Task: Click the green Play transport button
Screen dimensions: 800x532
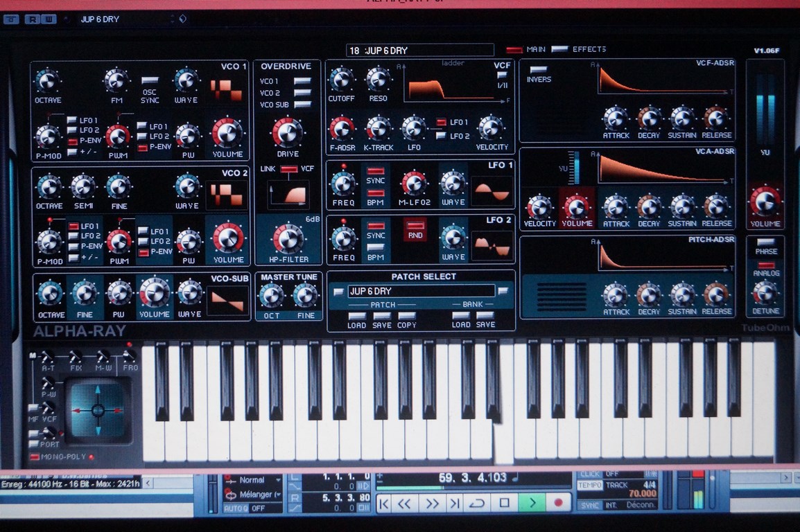Action: click(x=532, y=503)
